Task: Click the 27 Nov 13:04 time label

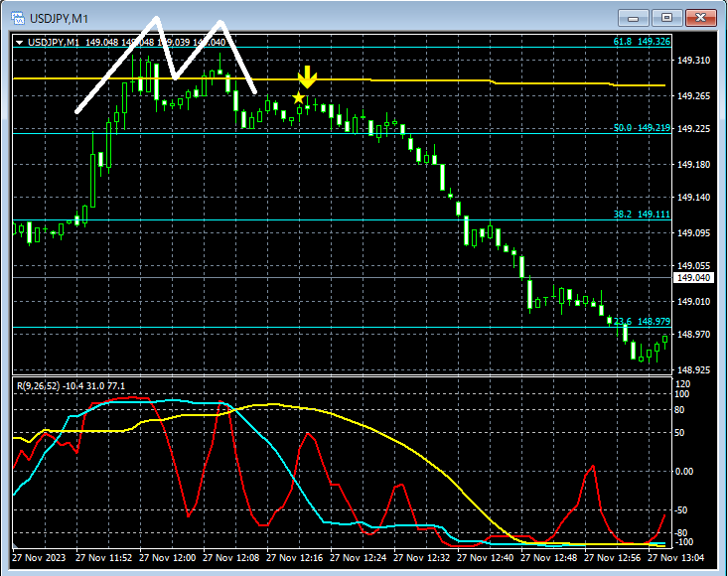Action: tap(676, 557)
